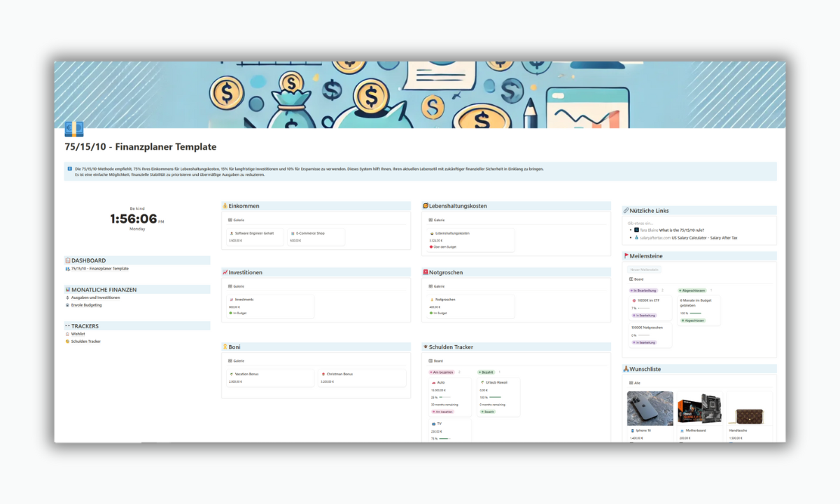Click the Iphone 16 product thumbnail
This screenshot has height=504, width=840.
[650, 407]
